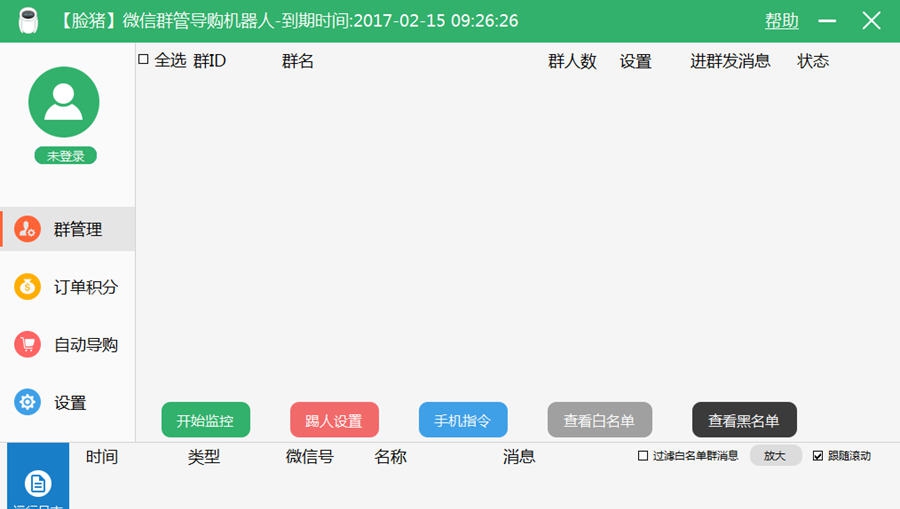Open the 设置 sidebar menu label
The height and width of the screenshot is (509, 900).
(70, 403)
